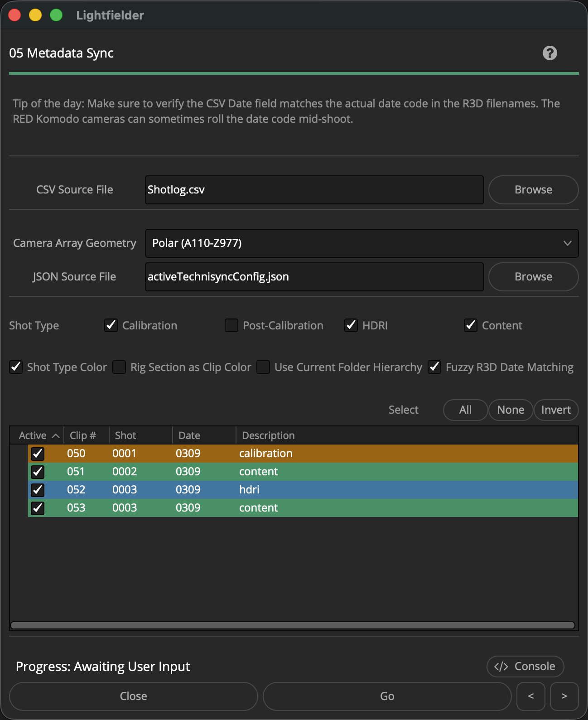Open the Camera Array Geometry dropdown
This screenshot has width=588, height=720.
361,243
